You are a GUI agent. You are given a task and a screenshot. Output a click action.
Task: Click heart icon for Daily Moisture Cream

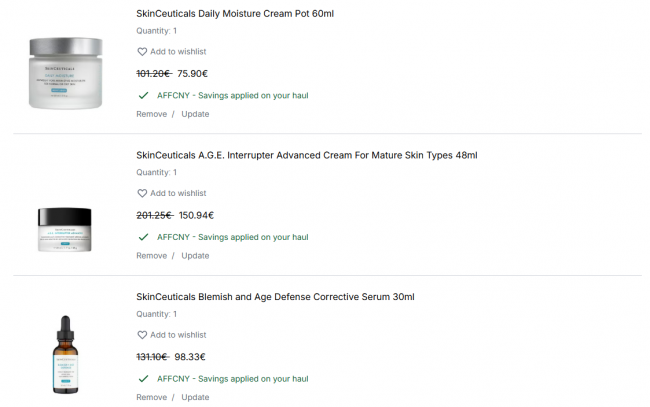[x=142, y=52]
